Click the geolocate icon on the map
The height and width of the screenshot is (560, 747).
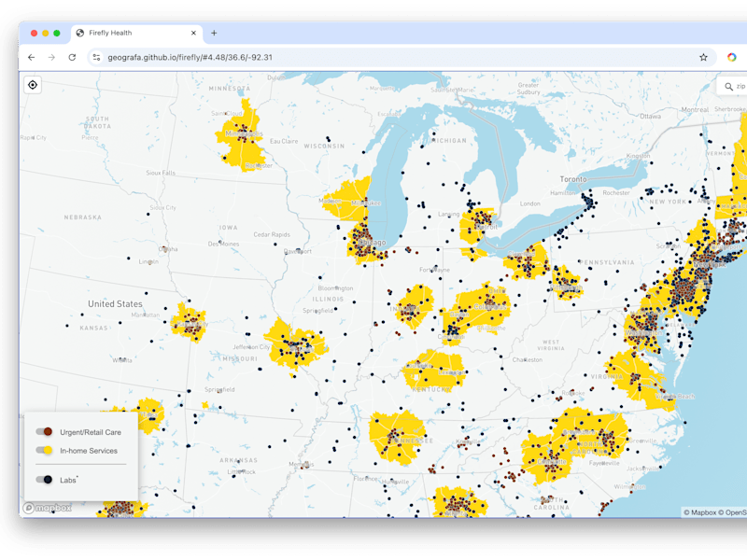(33, 85)
